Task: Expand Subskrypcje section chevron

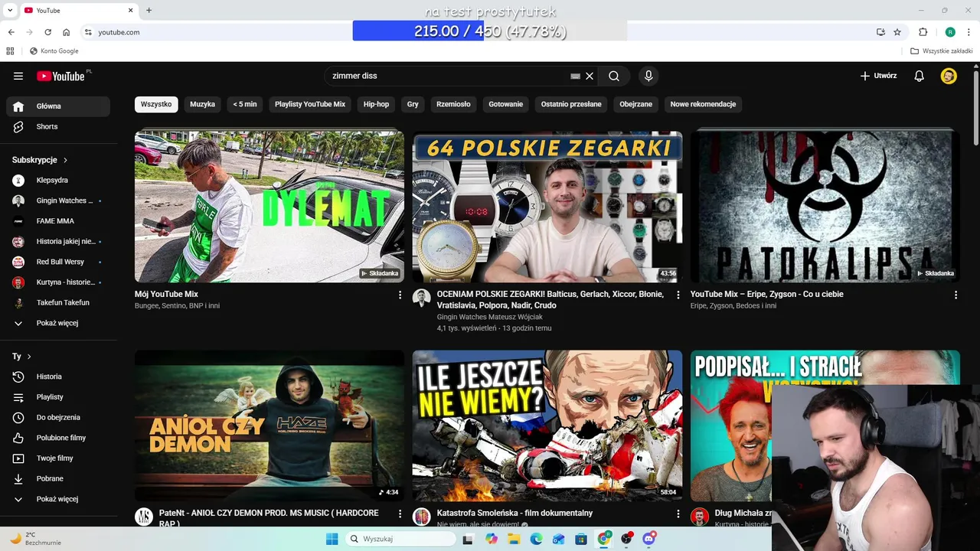Action: coord(65,160)
